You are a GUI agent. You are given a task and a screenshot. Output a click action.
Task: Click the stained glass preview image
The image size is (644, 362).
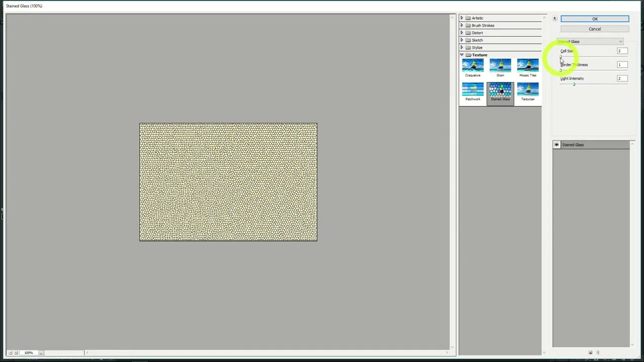click(x=228, y=182)
